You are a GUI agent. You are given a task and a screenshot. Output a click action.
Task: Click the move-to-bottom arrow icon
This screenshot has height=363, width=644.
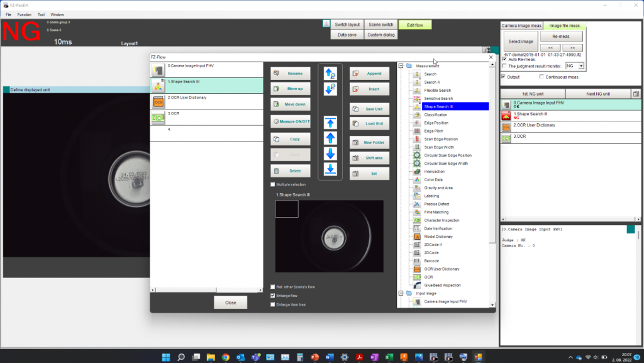pyautogui.click(x=331, y=169)
